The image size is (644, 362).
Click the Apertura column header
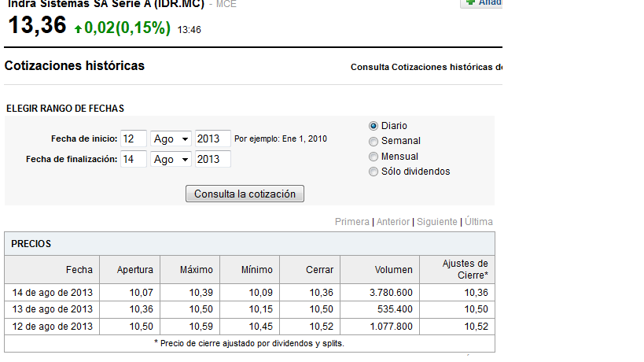pos(130,270)
